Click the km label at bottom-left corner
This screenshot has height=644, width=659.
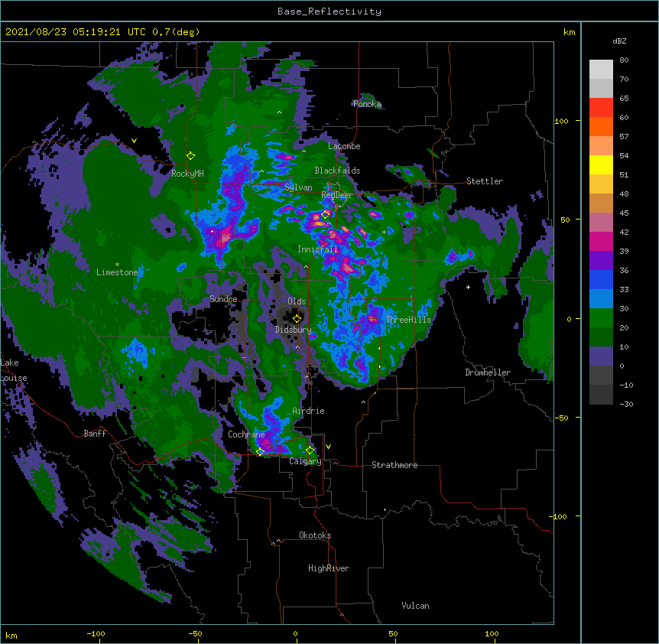point(11,635)
